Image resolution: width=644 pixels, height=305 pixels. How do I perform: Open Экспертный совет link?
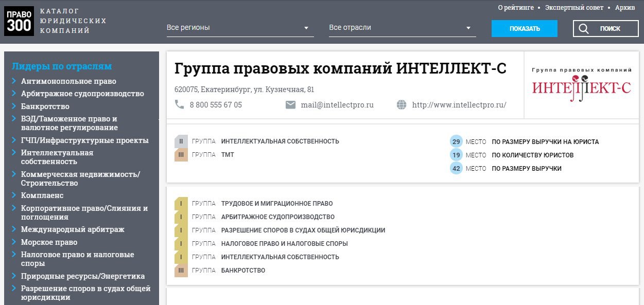pyautogui.click(x=574, y=8)
